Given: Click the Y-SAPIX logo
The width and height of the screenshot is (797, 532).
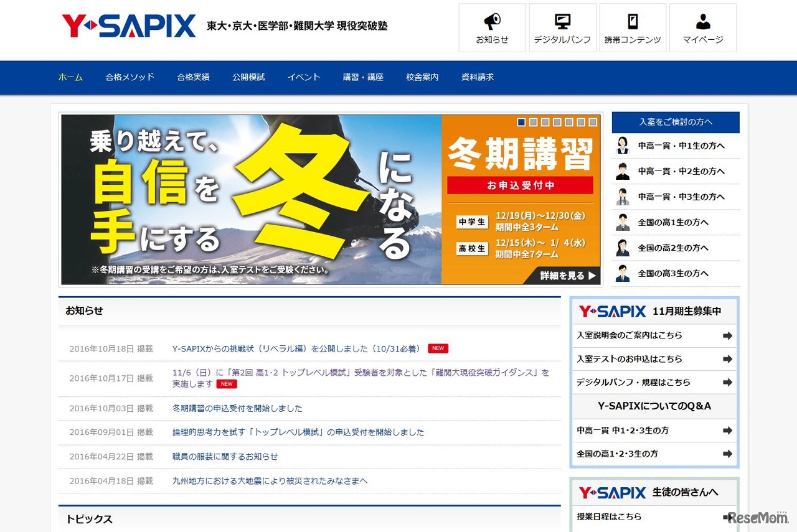Looking at the screenshot, I should [x=128, y=25].
